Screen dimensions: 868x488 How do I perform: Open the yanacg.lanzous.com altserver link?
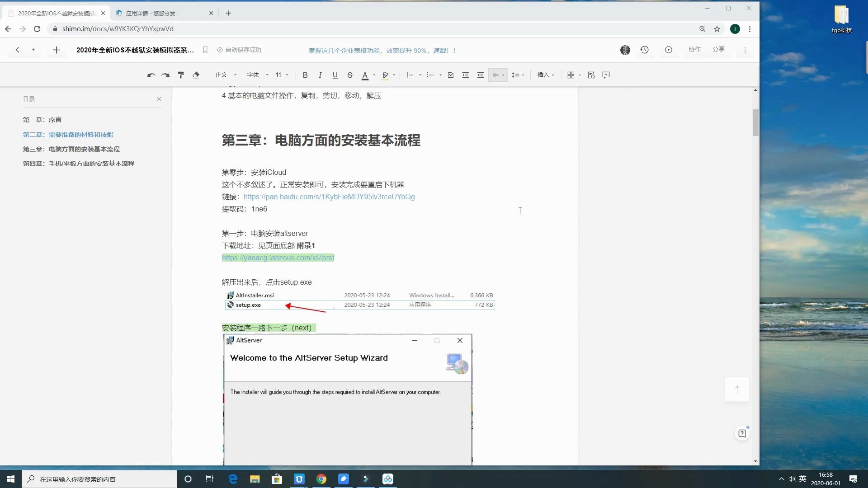pos(278,258)
